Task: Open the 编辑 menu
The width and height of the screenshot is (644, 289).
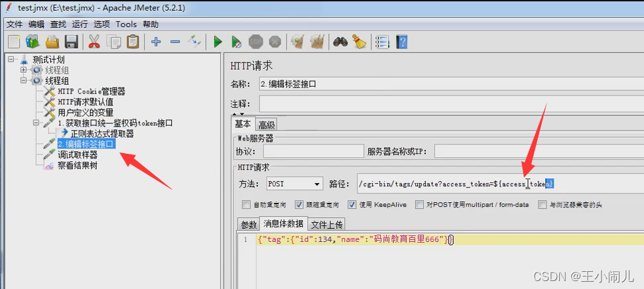Action: (x=36, y=25)
